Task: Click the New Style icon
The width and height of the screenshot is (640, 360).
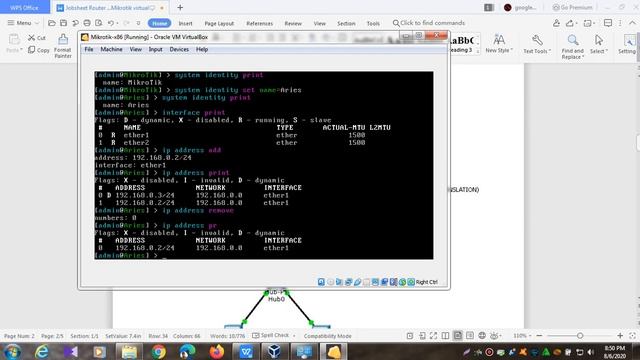Action: coord(498,40)
